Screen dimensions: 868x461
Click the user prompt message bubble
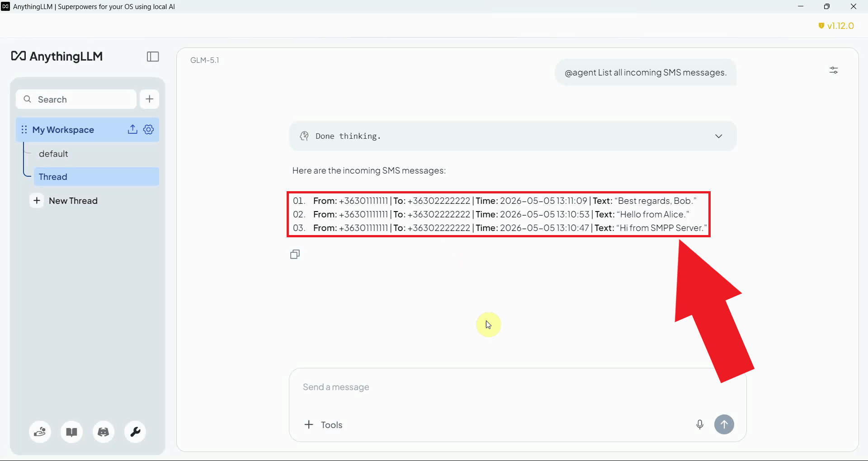[x=646, y=72]
